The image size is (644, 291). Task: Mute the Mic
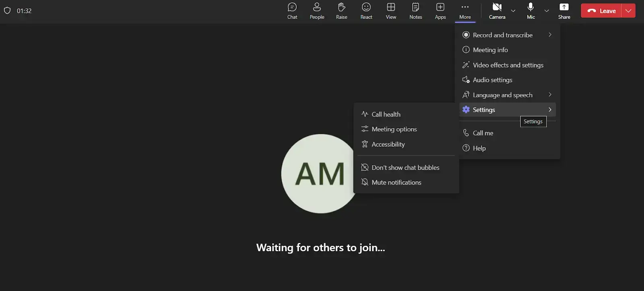(x=530, y=11)
